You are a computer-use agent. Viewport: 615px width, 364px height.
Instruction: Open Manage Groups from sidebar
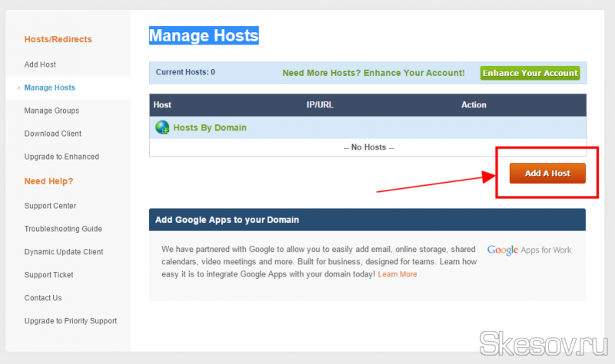(x=52, y=111)
